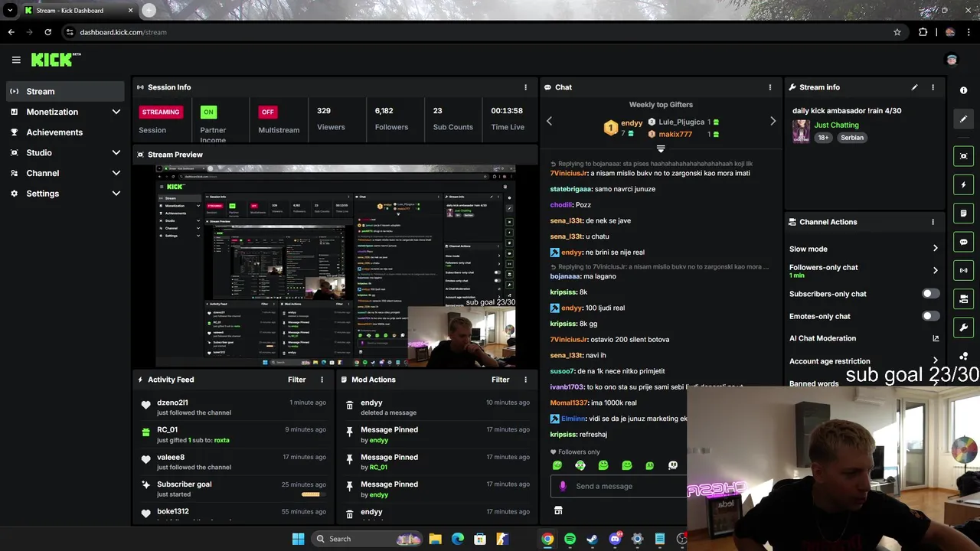The height and width of the screenshot is (551, 980).
Task: Open the profile avatar menu in the Kick header
Action: click(952, 60)
